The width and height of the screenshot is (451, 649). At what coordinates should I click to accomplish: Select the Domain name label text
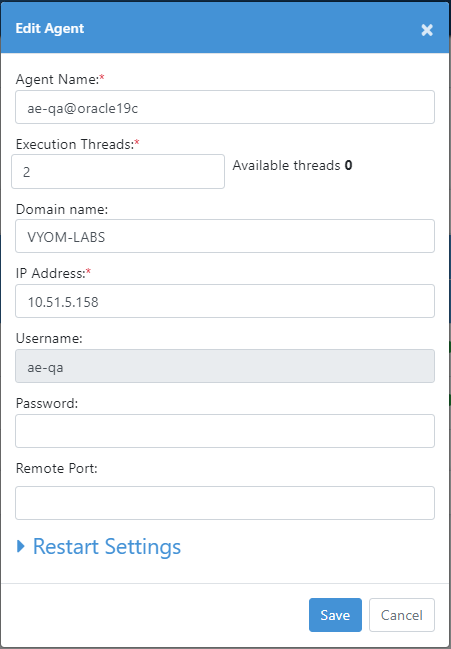[x=62, y=209]
